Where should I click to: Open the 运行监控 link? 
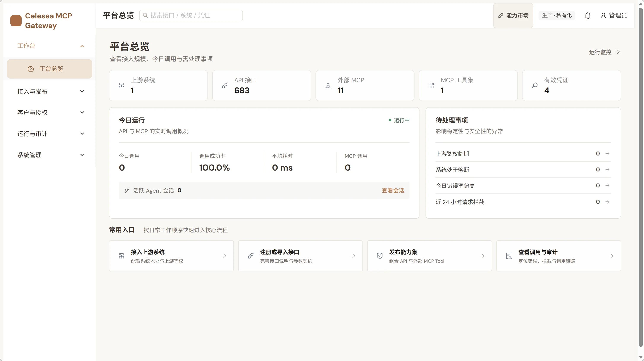[604, 52]
